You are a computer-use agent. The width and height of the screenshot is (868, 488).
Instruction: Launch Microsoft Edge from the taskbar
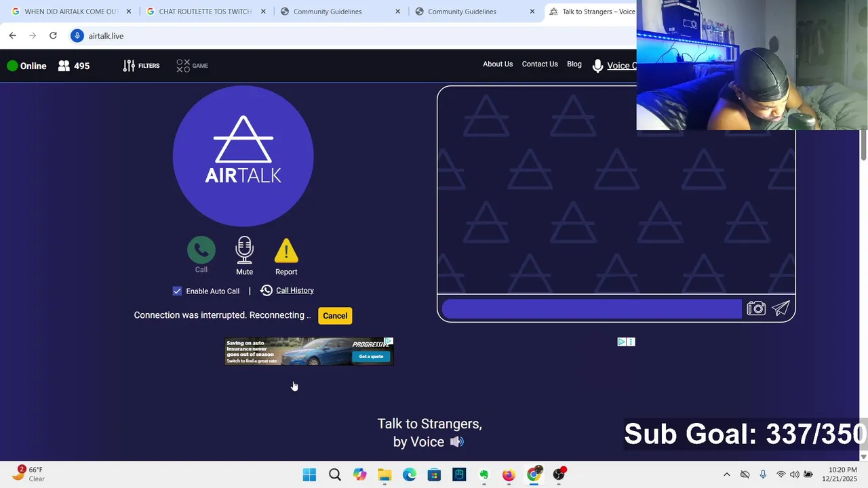410,474
